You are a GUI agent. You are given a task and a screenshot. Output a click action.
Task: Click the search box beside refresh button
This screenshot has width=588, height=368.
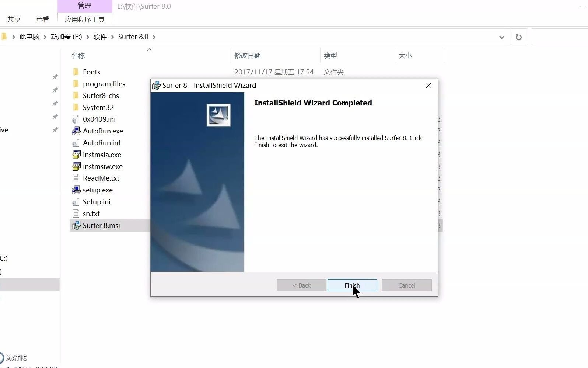pos(560,37)
